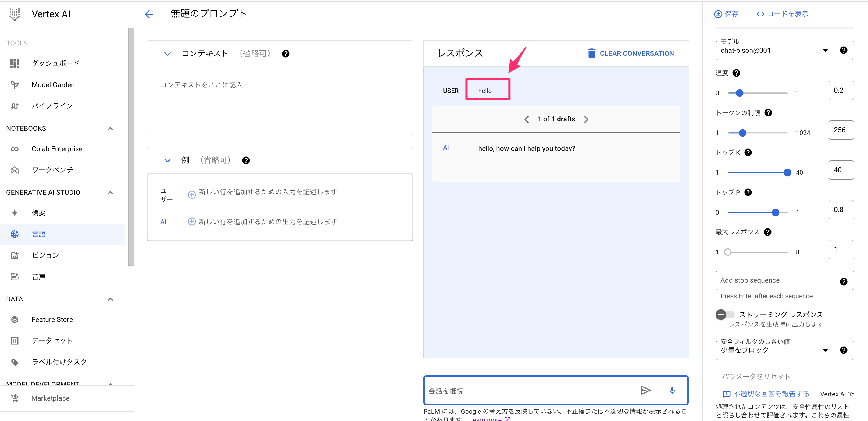Screen dimensions: 868x421
Task: Click the back arrow beside 無題のプロンプト
Action: [x=149, y=14]
